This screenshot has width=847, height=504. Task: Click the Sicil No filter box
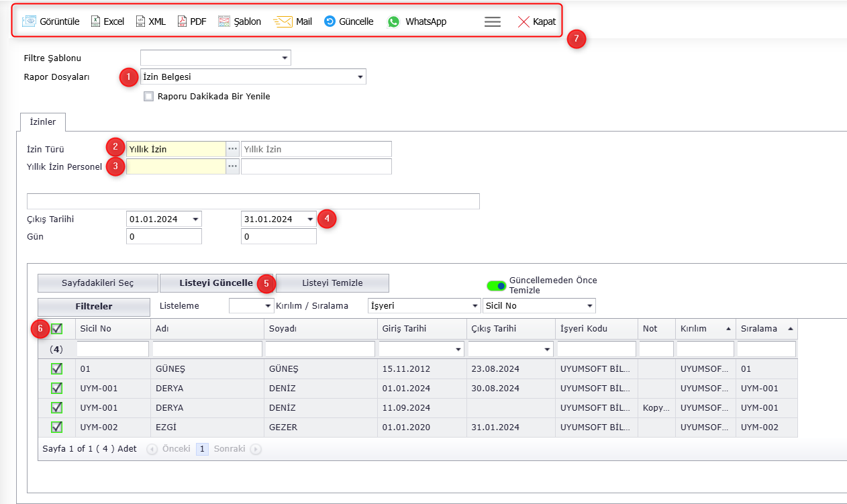[113, 349]
